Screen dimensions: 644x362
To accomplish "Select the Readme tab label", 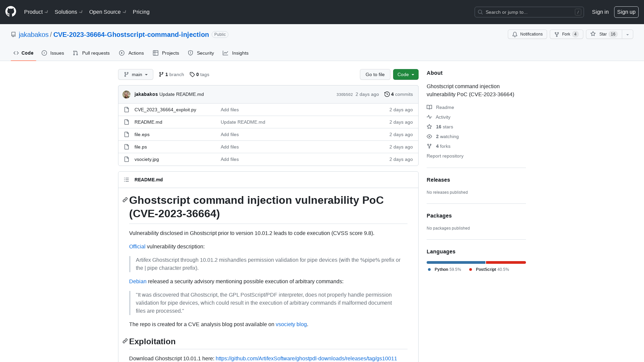I will [445, 107].
